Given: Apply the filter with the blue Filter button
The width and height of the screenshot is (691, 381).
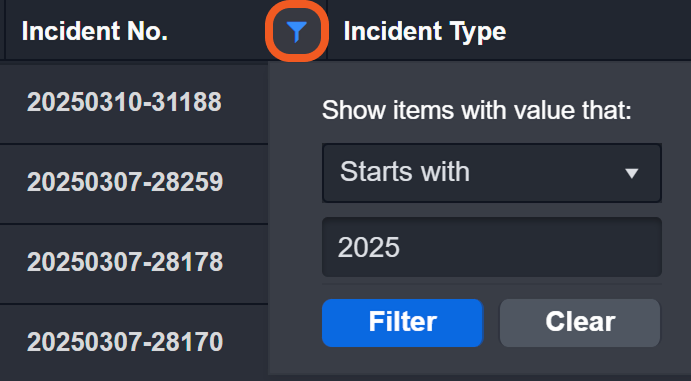Looking at the screenshot, I should [402, 323].
